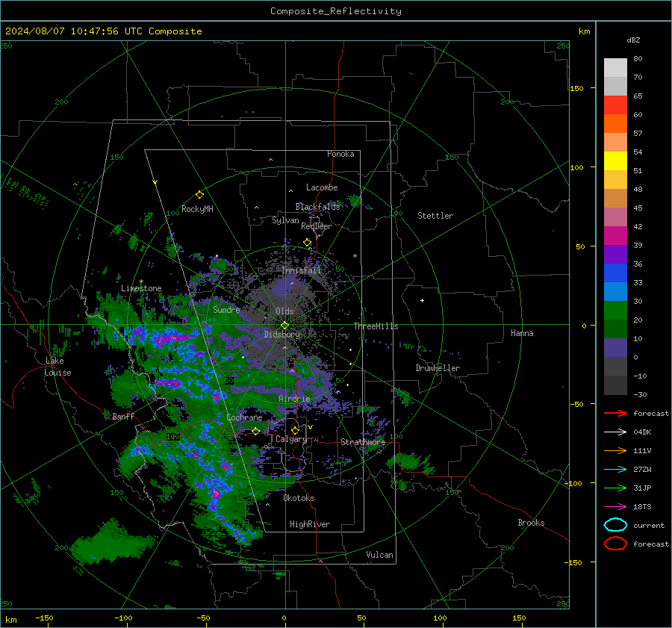Click the HighRiver city label
Image resolution: width=672 pixels, height=628 pixels.
pyautogui.click(x=310, y=524)
